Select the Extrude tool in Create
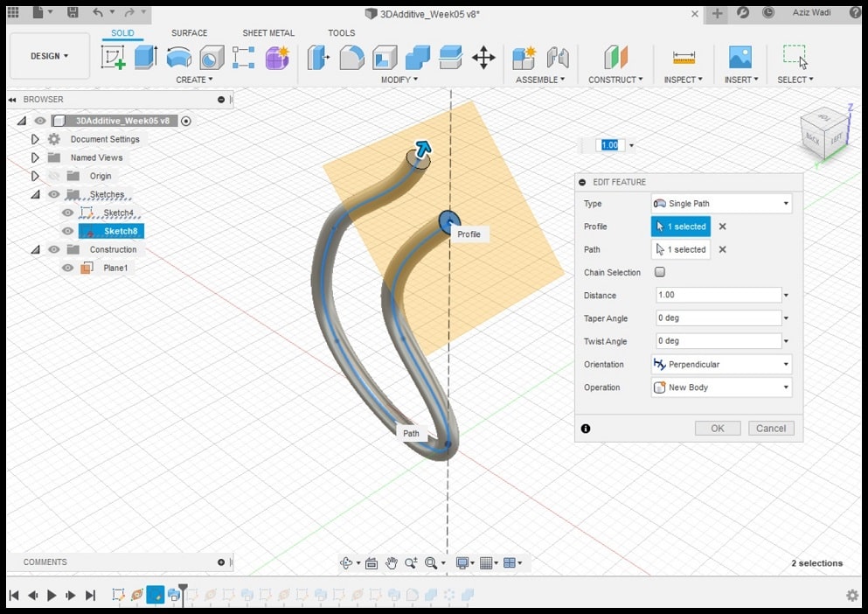868x614 pixels. (145, 58)
